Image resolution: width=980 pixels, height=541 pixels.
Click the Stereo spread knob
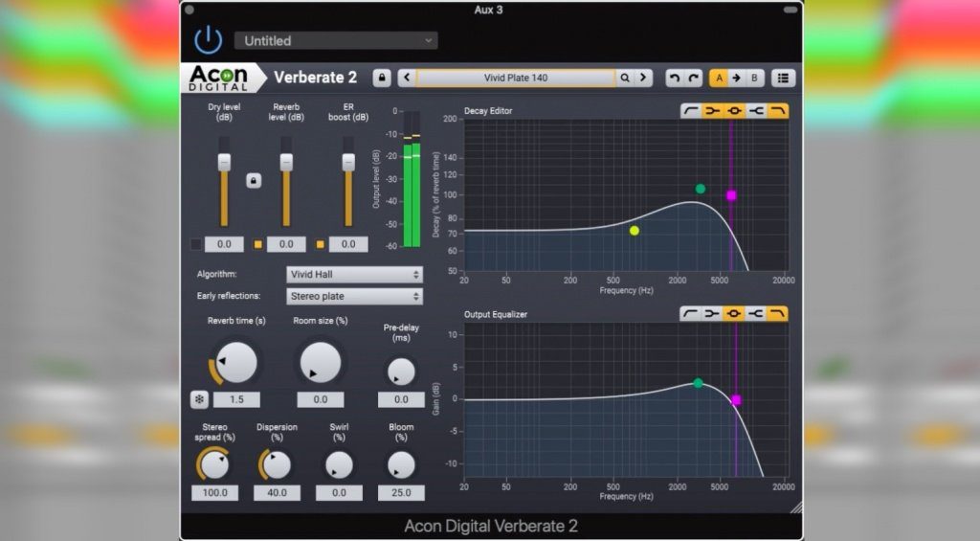click(x=214, y=465)
